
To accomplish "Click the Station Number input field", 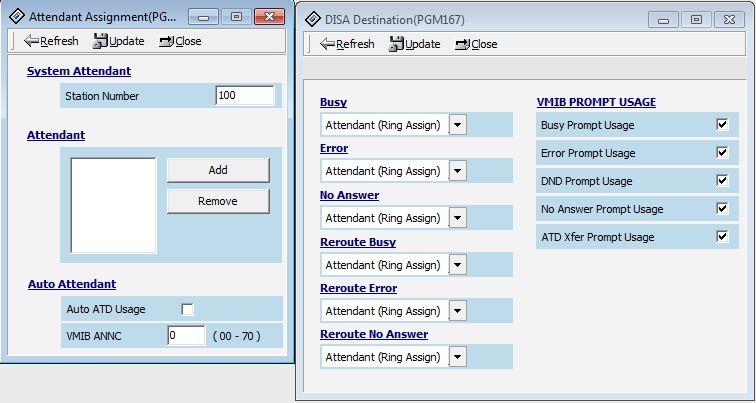I will point(244,96).
